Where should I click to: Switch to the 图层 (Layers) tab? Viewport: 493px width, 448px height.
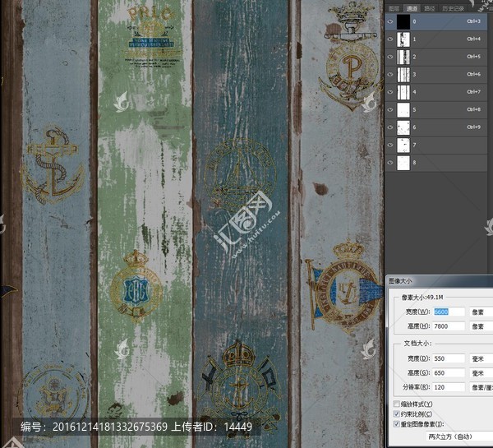point(394,8)
